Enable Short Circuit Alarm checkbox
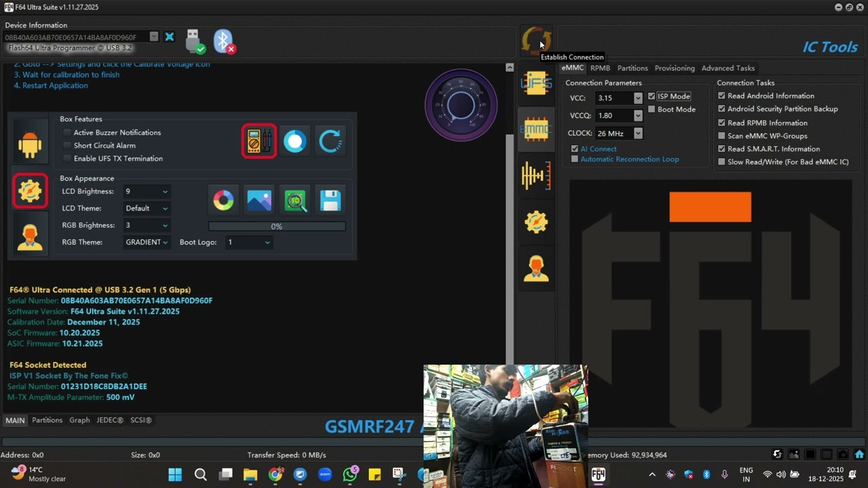The width and height of the screenshot is (868, 488). click(67, 146)
